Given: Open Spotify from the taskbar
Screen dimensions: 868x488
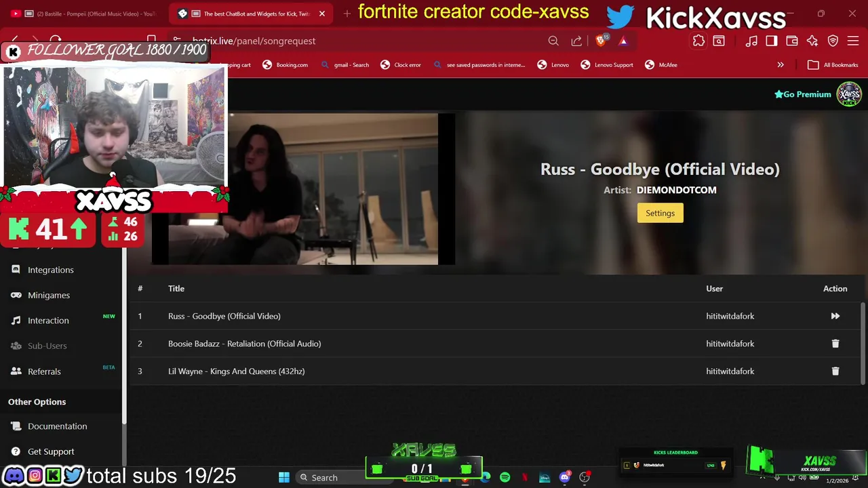Looking at the screenshot, I should [505, 477].
